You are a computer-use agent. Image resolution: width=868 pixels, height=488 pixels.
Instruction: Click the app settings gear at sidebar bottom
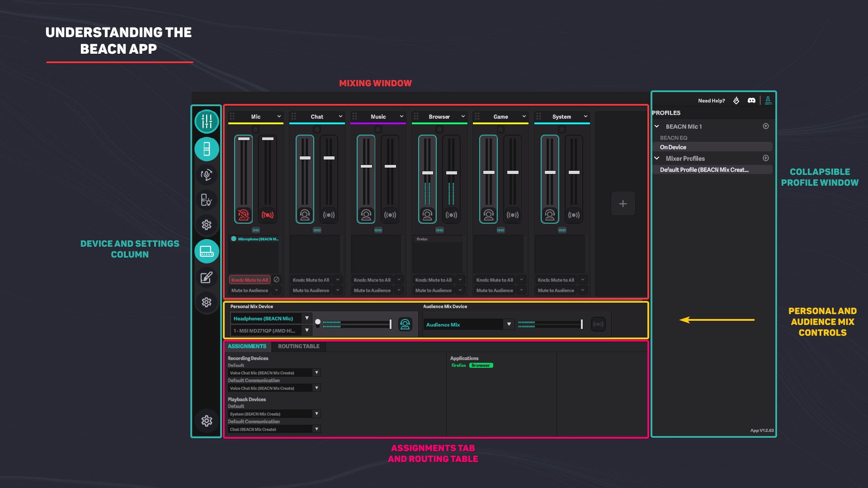tap(207, 421)
